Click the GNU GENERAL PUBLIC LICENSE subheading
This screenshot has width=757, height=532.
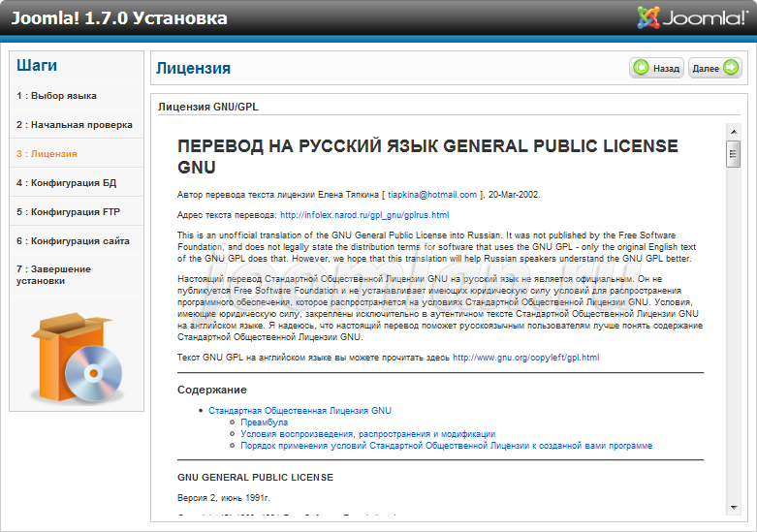coord(255,477)
